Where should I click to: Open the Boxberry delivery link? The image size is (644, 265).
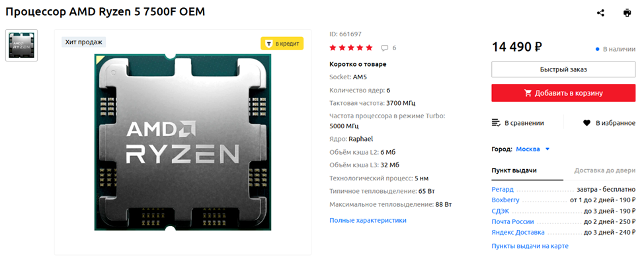click(x=505, y=200)
